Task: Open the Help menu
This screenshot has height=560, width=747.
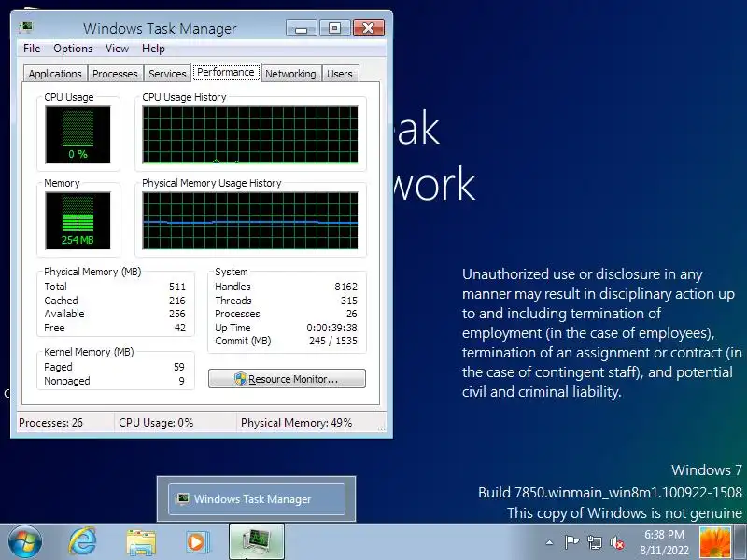Action: [153, 49]
